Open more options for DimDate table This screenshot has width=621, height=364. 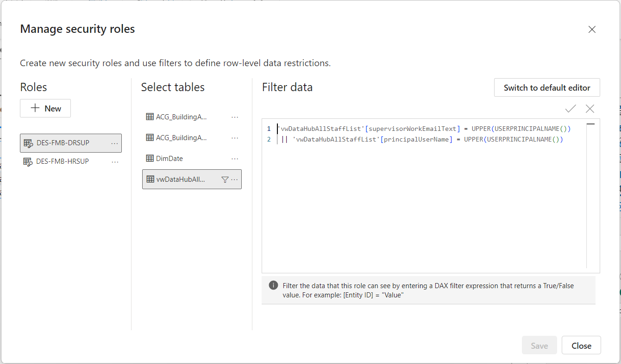(235, 159)
